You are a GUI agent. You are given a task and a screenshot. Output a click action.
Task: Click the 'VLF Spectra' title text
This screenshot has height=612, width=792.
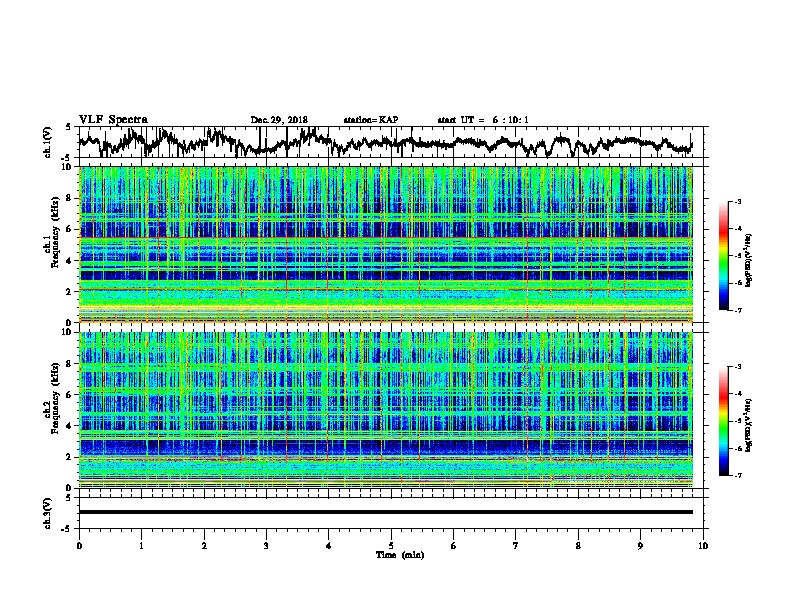point(113,120)
